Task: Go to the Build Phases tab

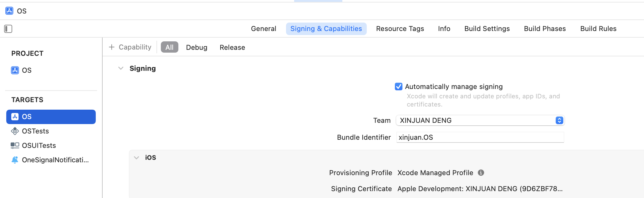Action: coord(545,29)
